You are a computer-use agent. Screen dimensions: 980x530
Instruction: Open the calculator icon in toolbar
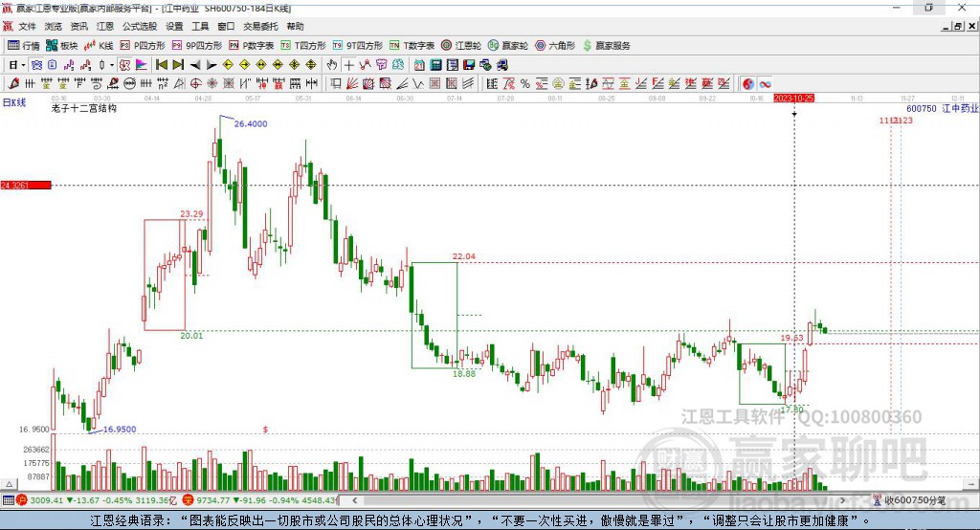pos(435,65)
